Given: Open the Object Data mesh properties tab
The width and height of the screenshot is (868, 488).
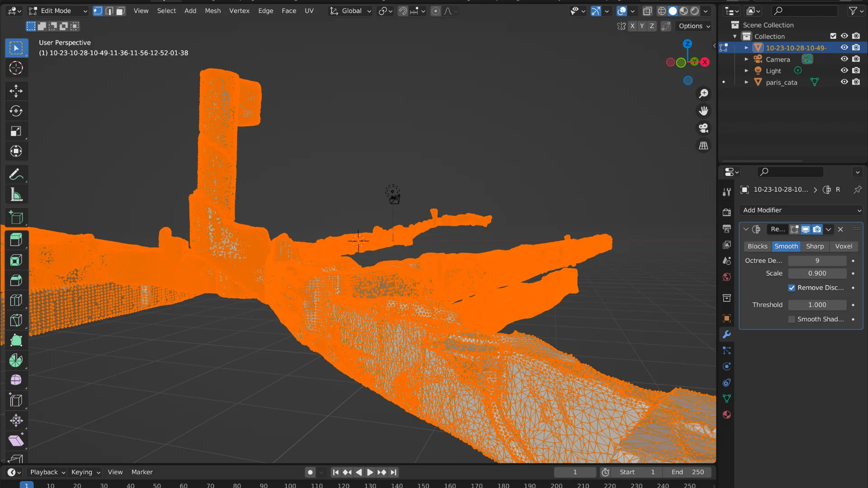Looking at the screenshot, I should (726, 399).
